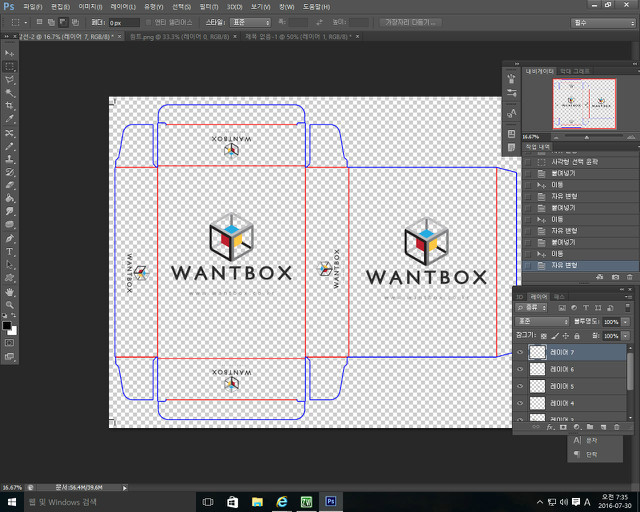
Task: Click the Refine Edge (가장자리 다듬기) button
Action: (x=410, y=22)
